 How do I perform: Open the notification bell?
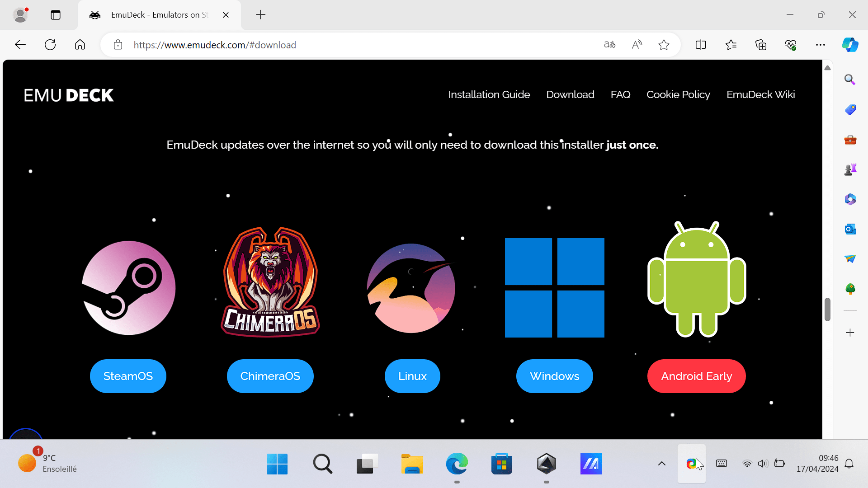click(x=849, y=464)
